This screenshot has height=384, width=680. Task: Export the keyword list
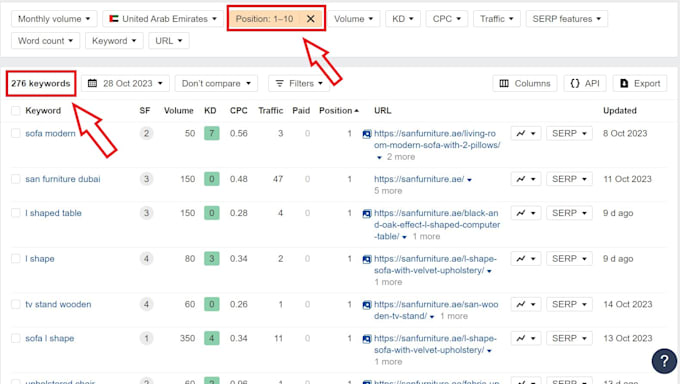(x=640, y=83)
